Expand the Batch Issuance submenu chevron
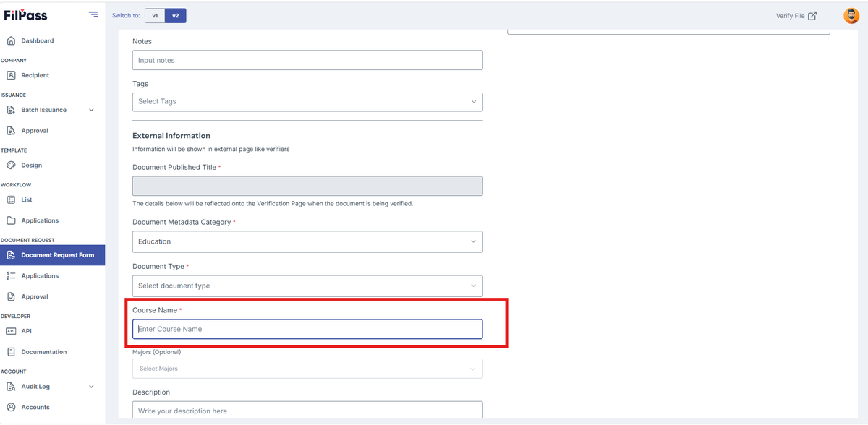This screenshot has height=425, width=868. point(91,110)
